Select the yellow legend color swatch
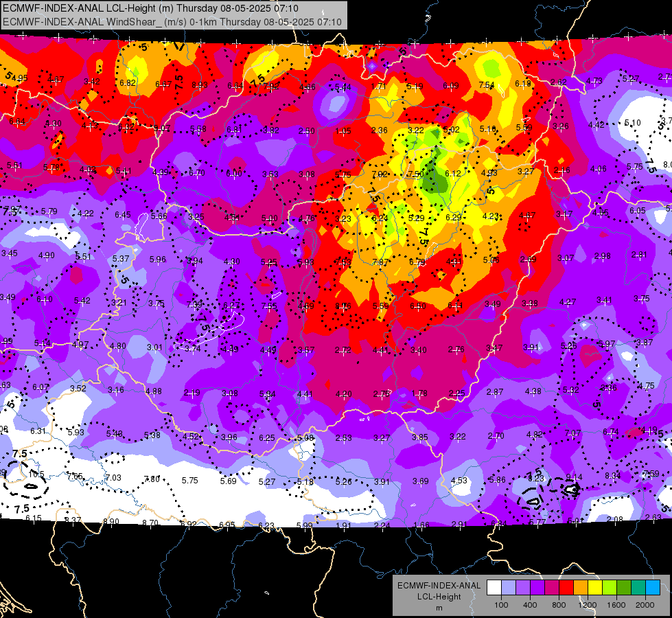Image resolution: width=672 pixels, height=618 pixels. click(595, 588)
